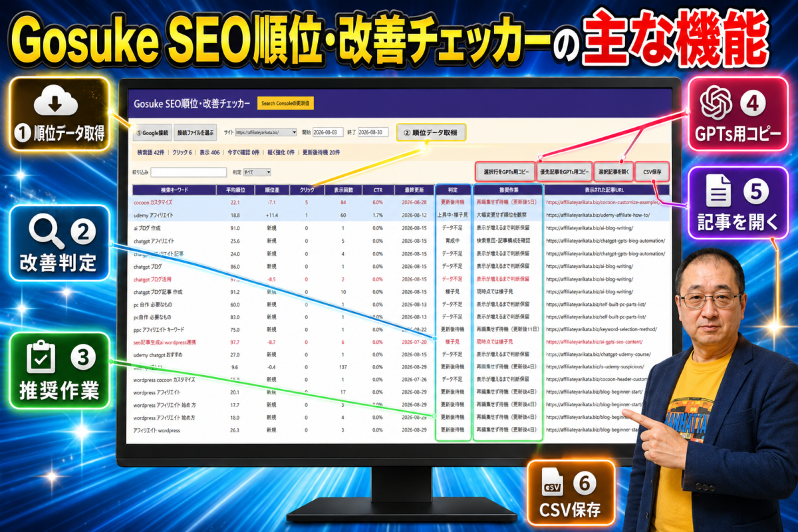Click the yellow Search Console badge in header

click(x=285, y=103)
